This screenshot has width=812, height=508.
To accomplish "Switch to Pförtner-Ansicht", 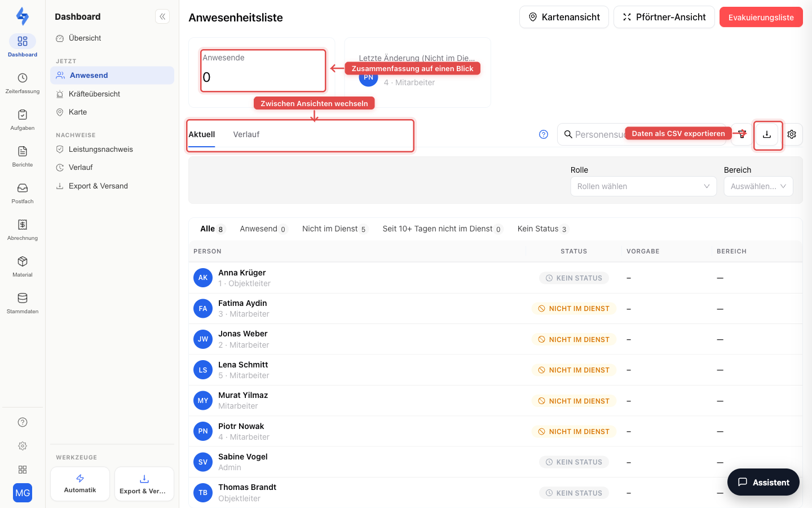I will coord(664,17).
